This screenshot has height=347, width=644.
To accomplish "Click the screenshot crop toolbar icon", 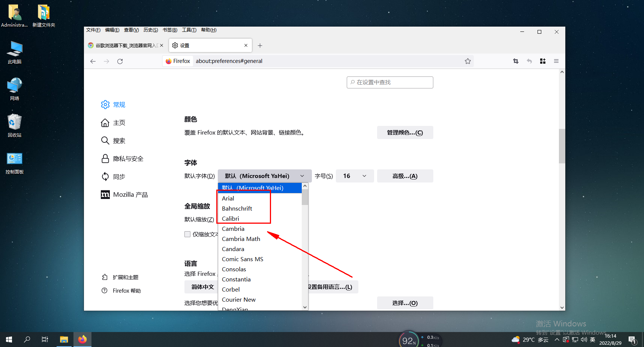I will (x=516, y=61).
